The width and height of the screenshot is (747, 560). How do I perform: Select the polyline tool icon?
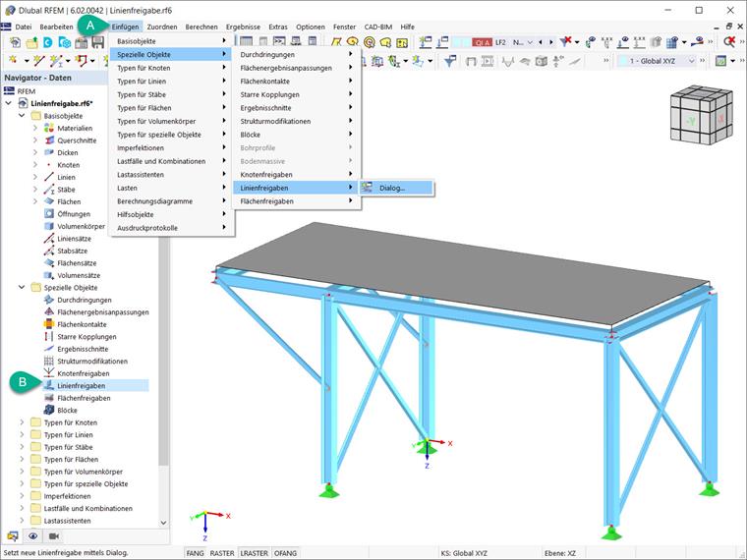[x=81, y=61]
